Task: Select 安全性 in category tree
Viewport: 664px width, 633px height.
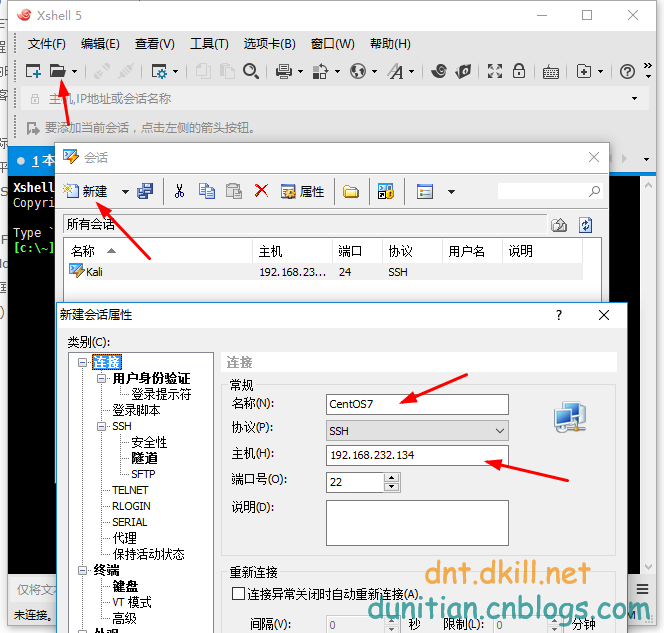Action: 149,442
